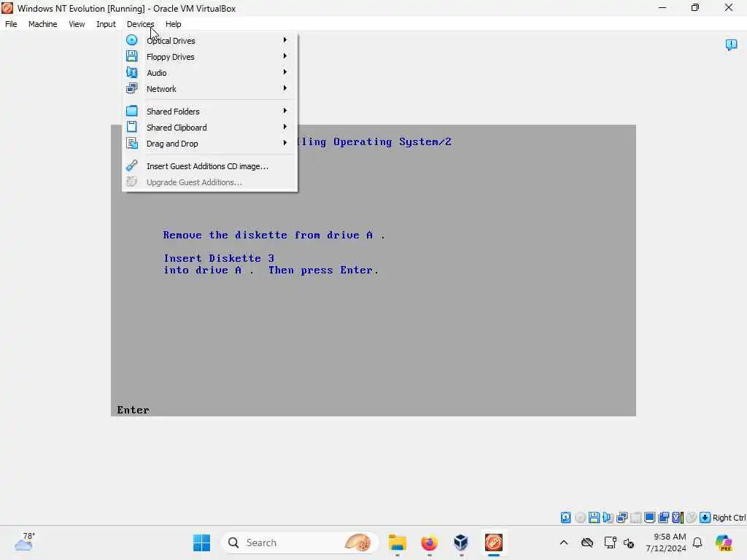747x560 pixels.
Task: Click the Windows Start button
Action: (201, 542)
